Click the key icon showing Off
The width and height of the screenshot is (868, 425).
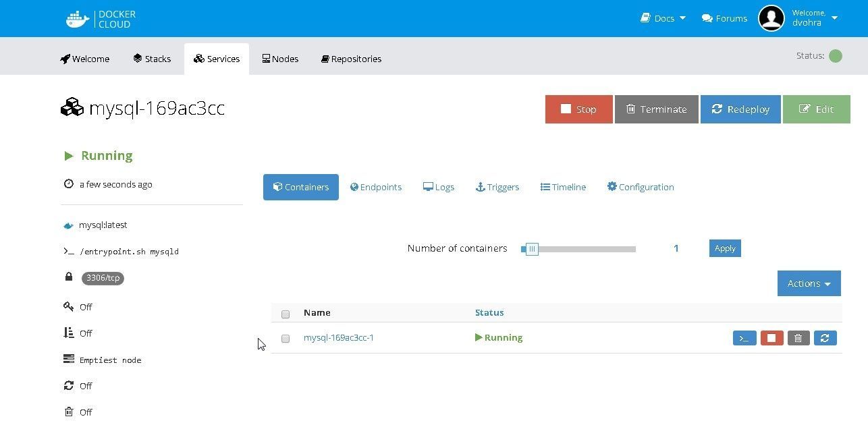[68, 306]
